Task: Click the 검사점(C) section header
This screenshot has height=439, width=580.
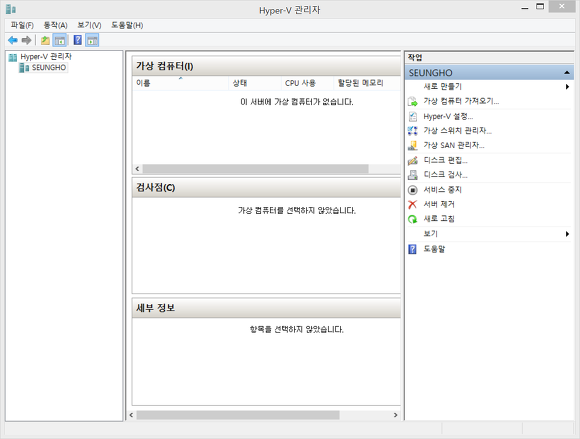Action: click(x=266, y=188)
